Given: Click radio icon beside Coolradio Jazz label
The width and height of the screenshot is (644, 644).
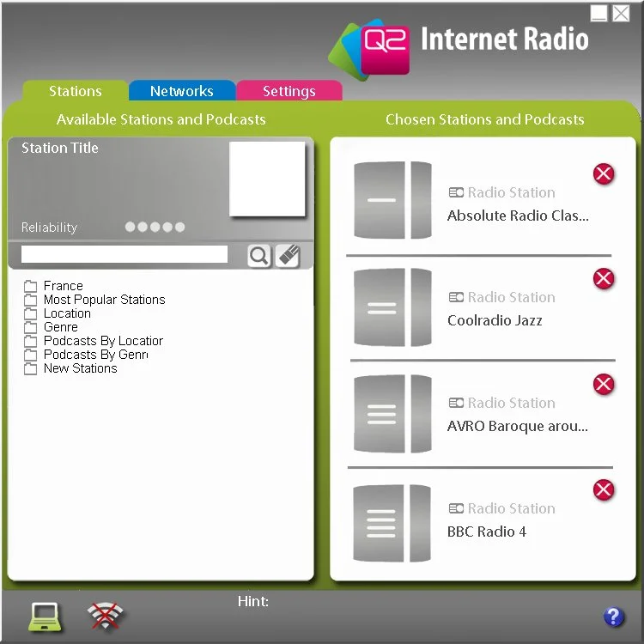Looking at the screenshot, I should (456, 297).
